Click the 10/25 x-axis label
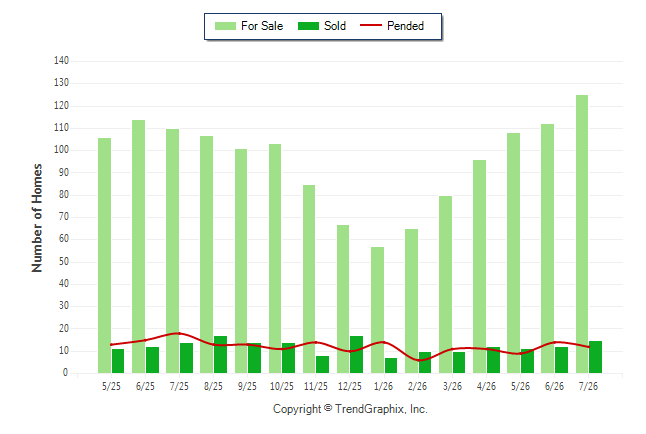The image size is (646, 434). point(282,386)
